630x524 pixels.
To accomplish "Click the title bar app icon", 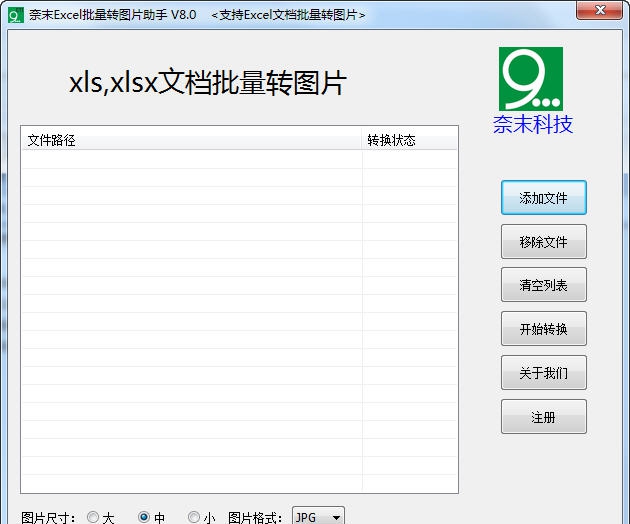I will (16, 15).
